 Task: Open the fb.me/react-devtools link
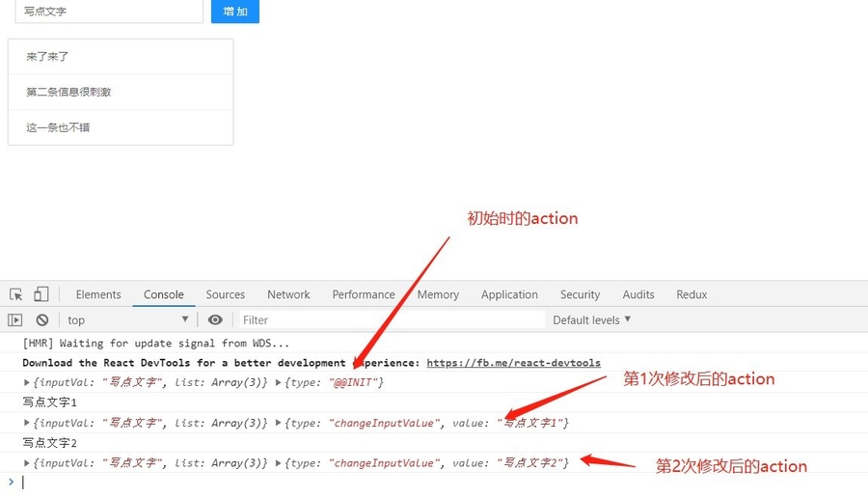click(513, 363)
